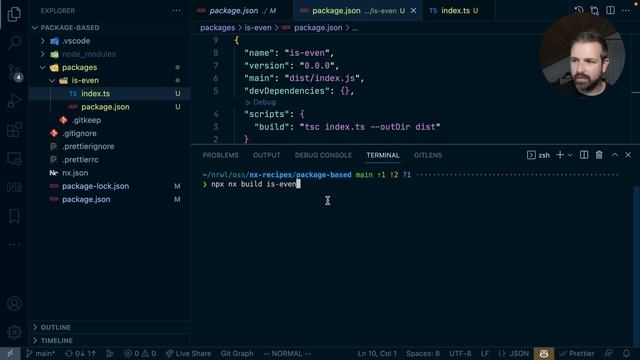
Task: Click Prettier in status bar
Action: (x=577, y=353)
